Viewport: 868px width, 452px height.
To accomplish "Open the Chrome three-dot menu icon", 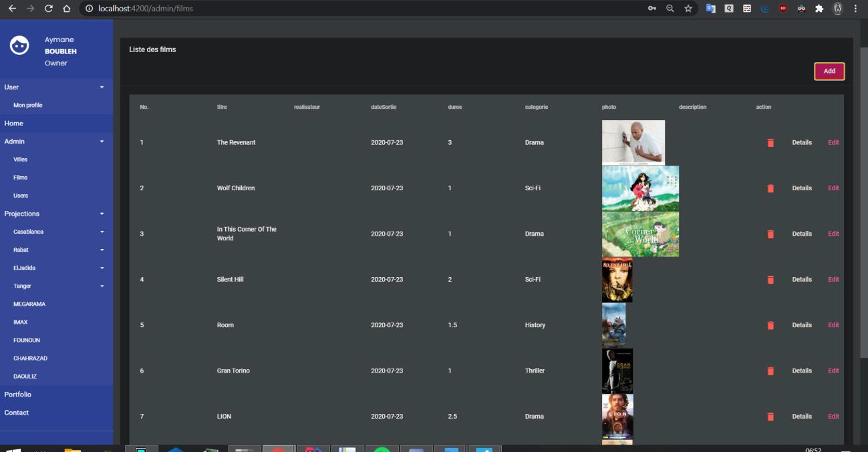I will 855,9.
